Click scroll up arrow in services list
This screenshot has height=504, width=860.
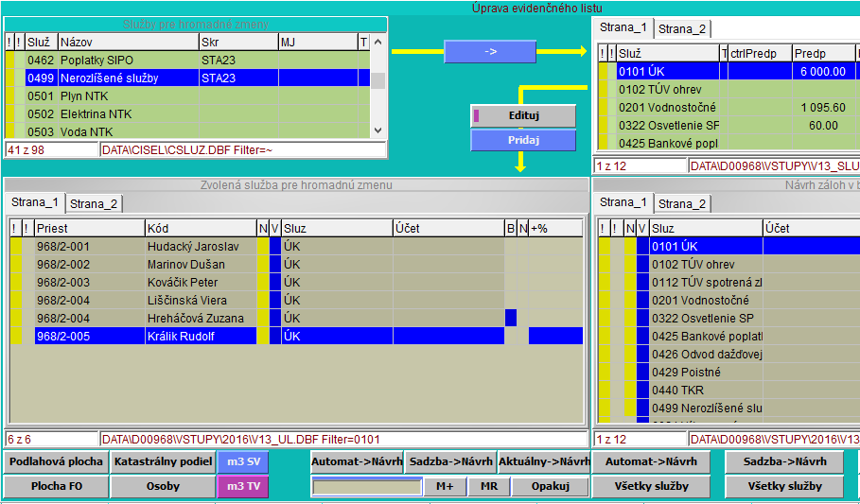(377, 43)
